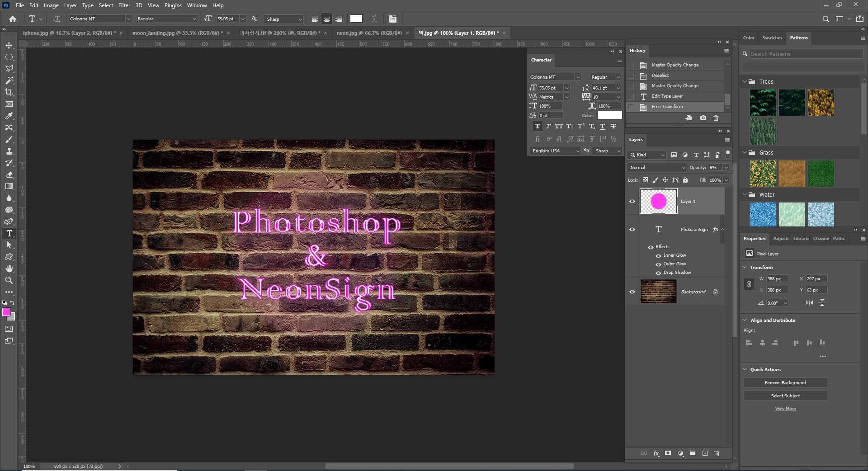Click the Search Patterns field

806,54
